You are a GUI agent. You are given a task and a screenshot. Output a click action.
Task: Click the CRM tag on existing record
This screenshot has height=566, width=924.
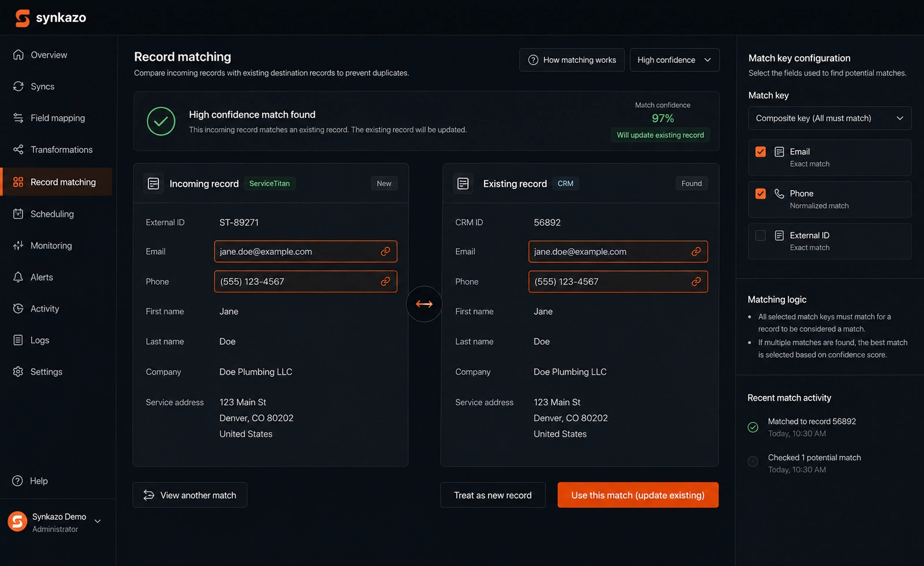coord(565,183)
